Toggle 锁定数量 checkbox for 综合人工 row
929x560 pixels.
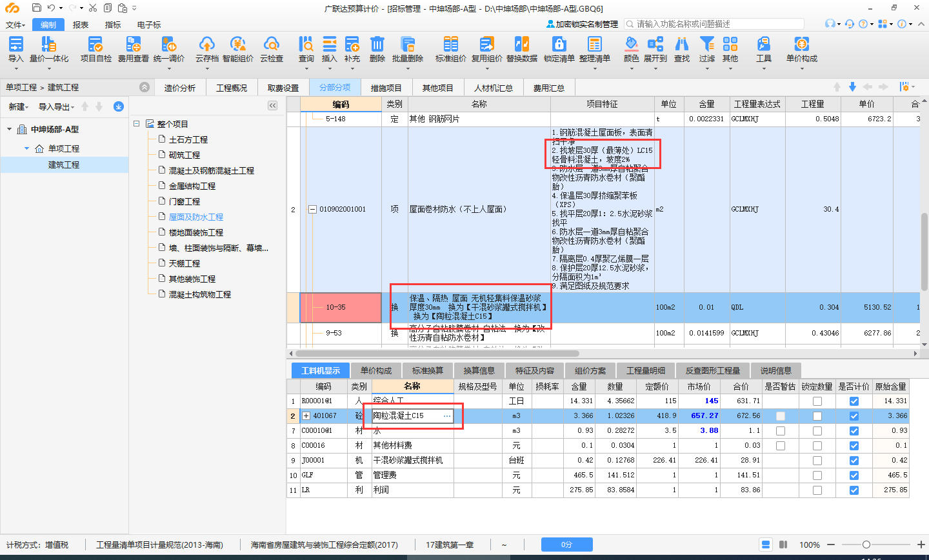pos(817,401)
